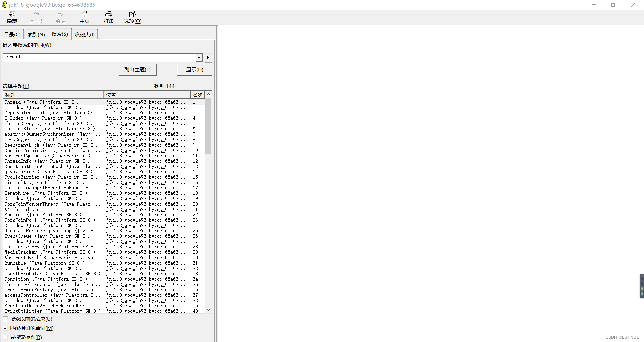
Task: Enable the 搜索以前的结果 checkbox
Action: tap(5, 319)
